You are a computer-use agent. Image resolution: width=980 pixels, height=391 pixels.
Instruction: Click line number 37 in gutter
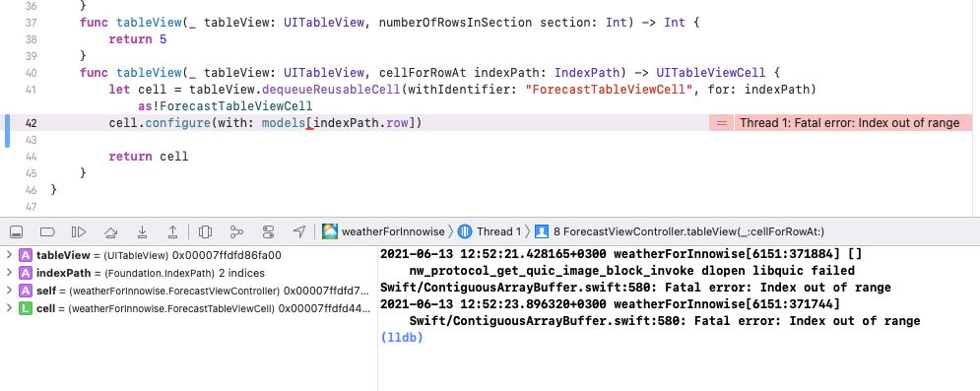(x=31, y=23)
